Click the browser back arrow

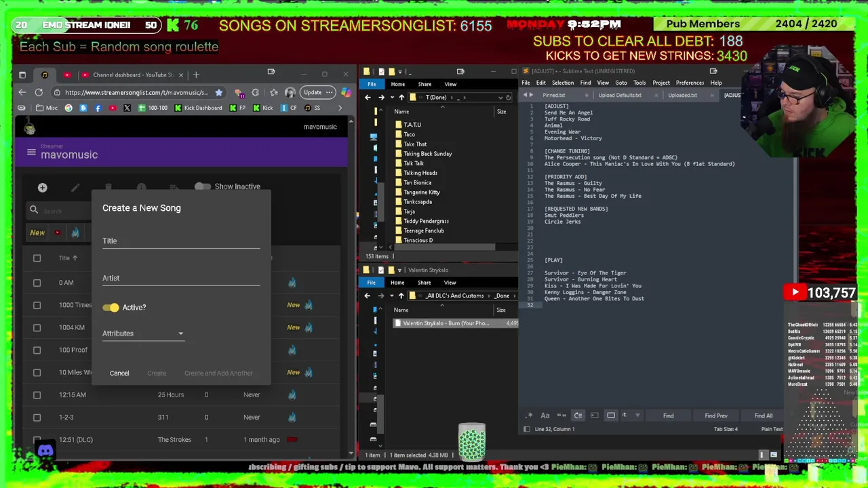click(x=22, y=92)
